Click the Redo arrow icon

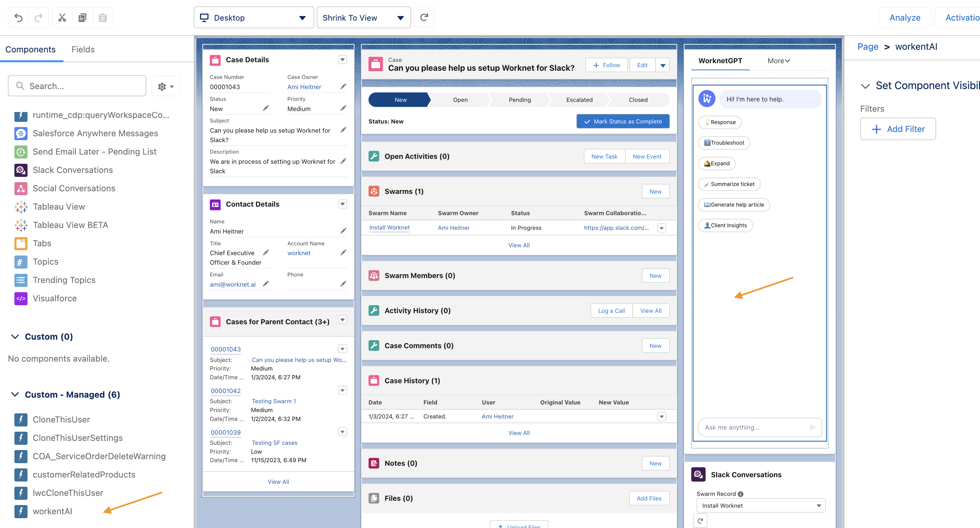(x=38, y=17)
